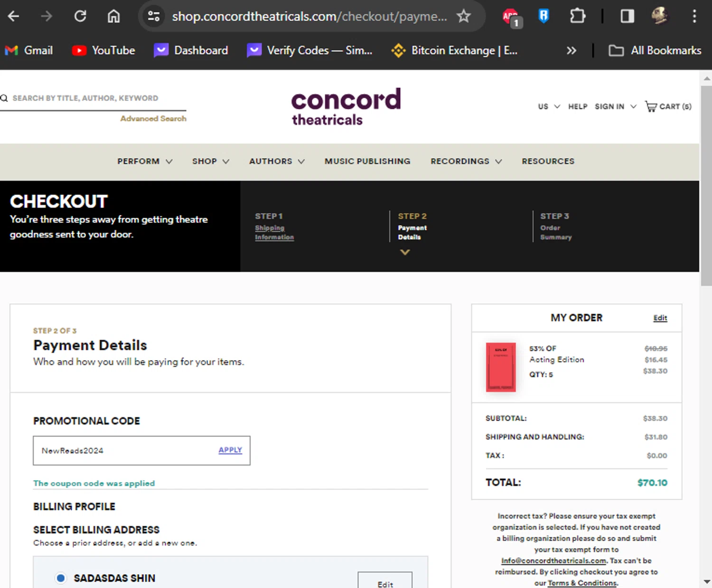Click the scrollbar down arrow
This screenshot has height=588, width=712.
pyautogui.click(x=706, y=581)
